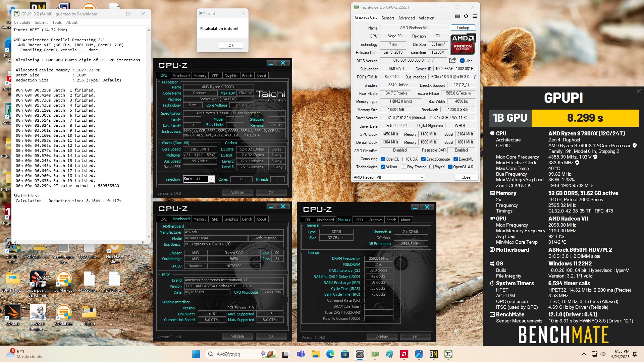644x362 pixels.
Task: Click the Windows Start button
Action: [196, 354]
